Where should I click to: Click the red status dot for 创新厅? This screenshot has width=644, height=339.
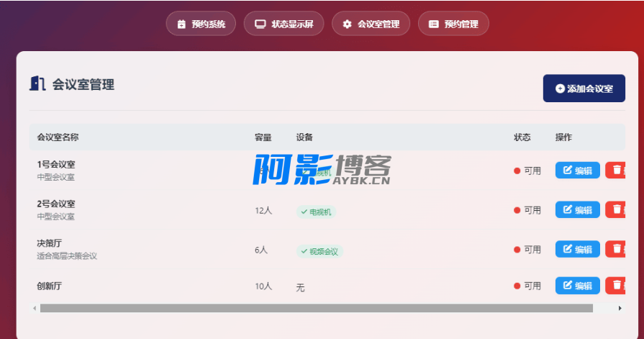[517, 286]
